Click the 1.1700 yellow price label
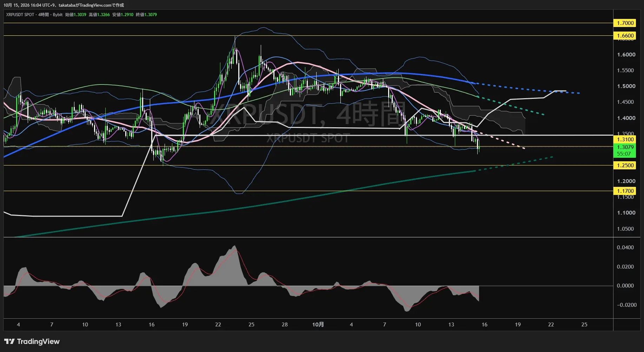The image size is (644, 352). click(625, 191)
